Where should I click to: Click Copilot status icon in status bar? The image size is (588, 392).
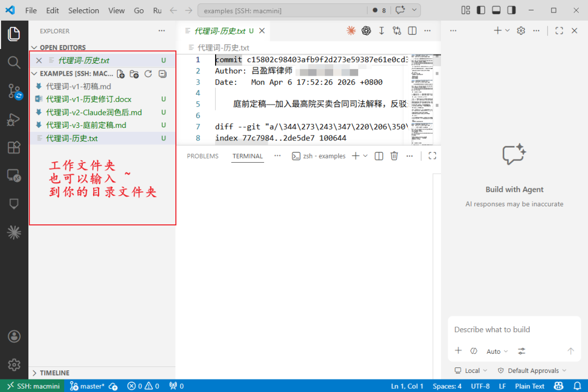click(559, 386)
